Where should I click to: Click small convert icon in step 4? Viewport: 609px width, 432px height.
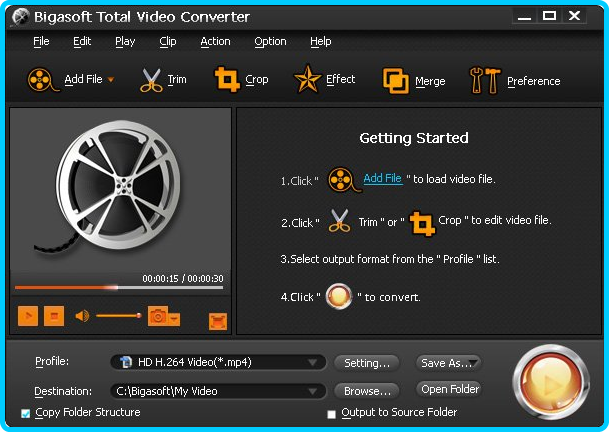pos(339,297)
